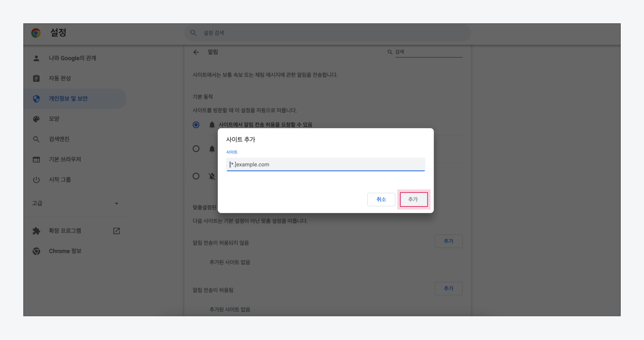Click the Chrome logo icon beside 설정
The image size is (644, 340).
[36, 33]
